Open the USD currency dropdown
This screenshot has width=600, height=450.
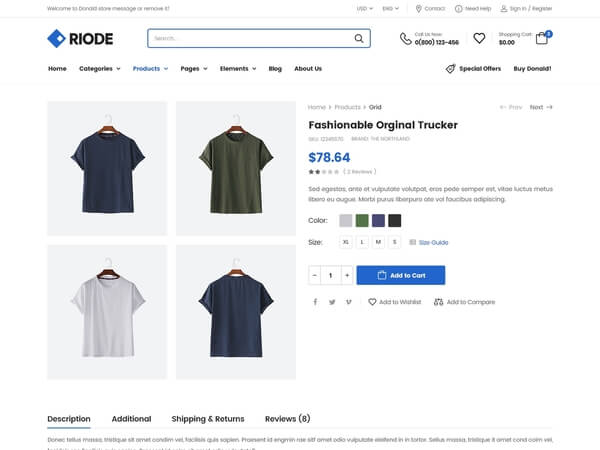point(364,8)
